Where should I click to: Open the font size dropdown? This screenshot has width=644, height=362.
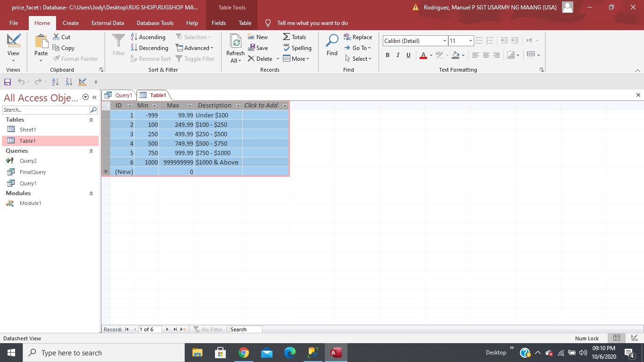click(471, 41)
